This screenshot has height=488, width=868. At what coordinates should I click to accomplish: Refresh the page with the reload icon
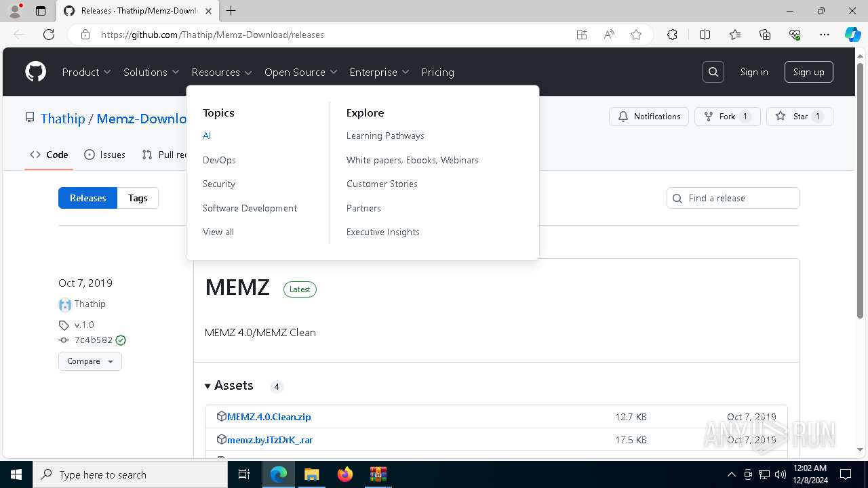49,35
